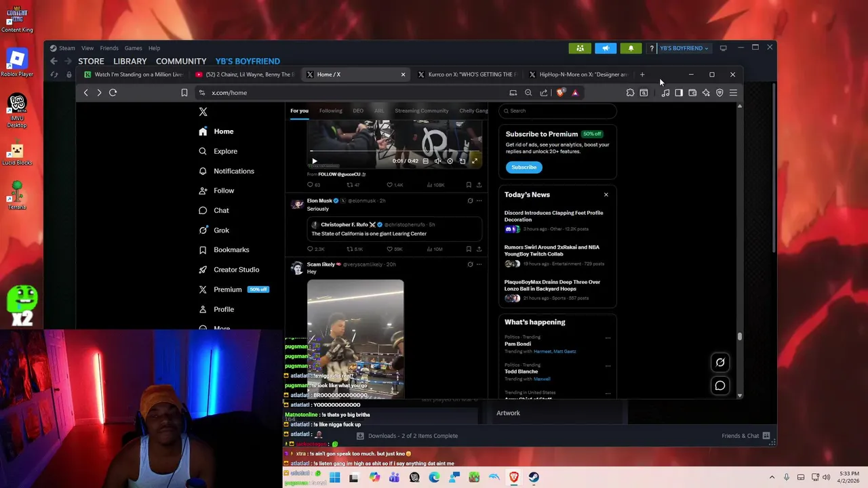Select the Streaming Community timeline tab
Viewport: 868px width, 488px height.
tap(422, 110)
